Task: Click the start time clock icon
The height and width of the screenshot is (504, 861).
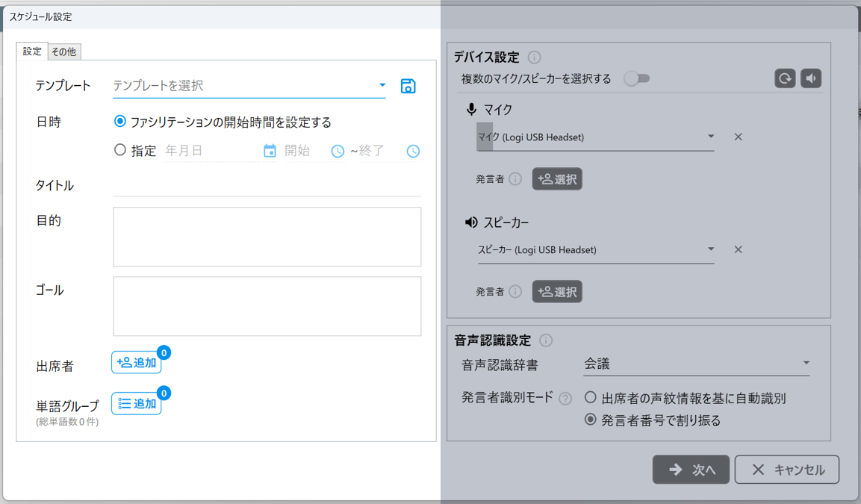Action: click(x=338, y=151)
